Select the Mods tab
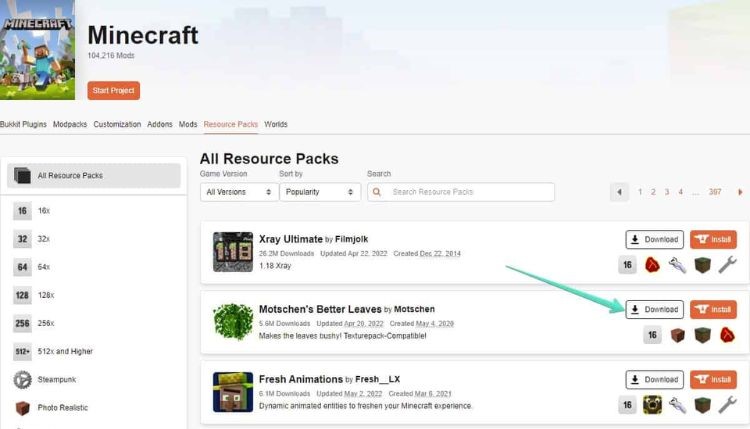The width and height of the screenshot is (750, 429). [x=188, y=124]
